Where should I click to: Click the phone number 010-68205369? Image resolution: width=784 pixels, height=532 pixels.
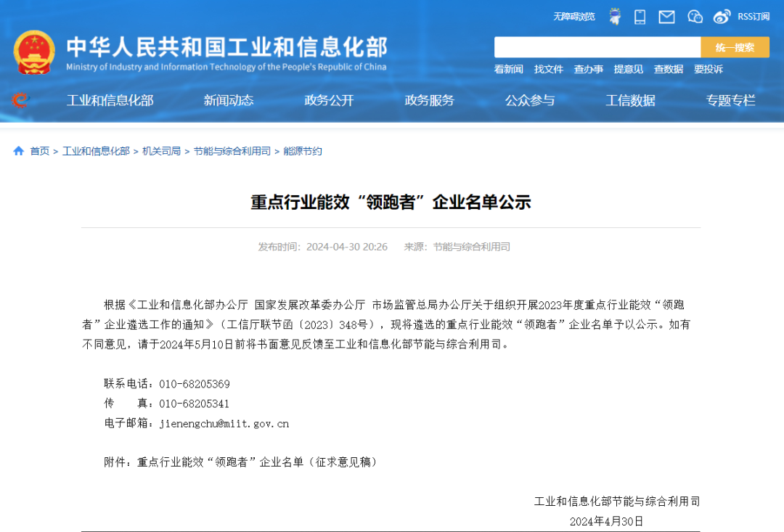tap(195, 384)
